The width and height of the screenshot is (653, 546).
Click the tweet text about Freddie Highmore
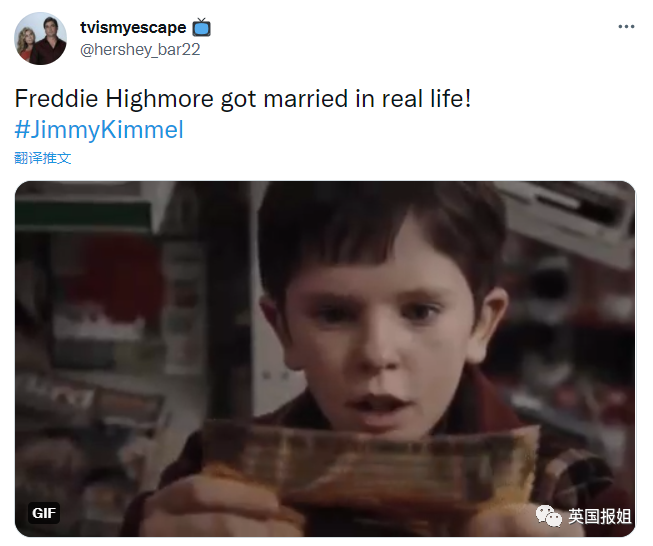tap(243, 99)
